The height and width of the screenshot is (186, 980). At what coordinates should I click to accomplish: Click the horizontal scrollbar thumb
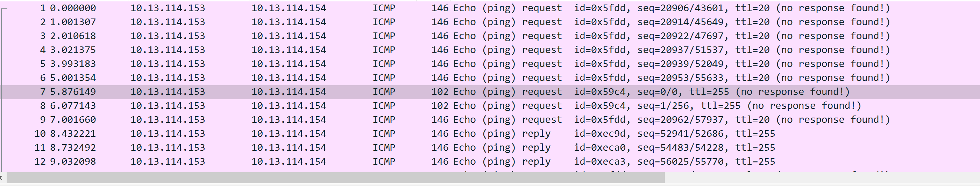(x=335, y=177)
